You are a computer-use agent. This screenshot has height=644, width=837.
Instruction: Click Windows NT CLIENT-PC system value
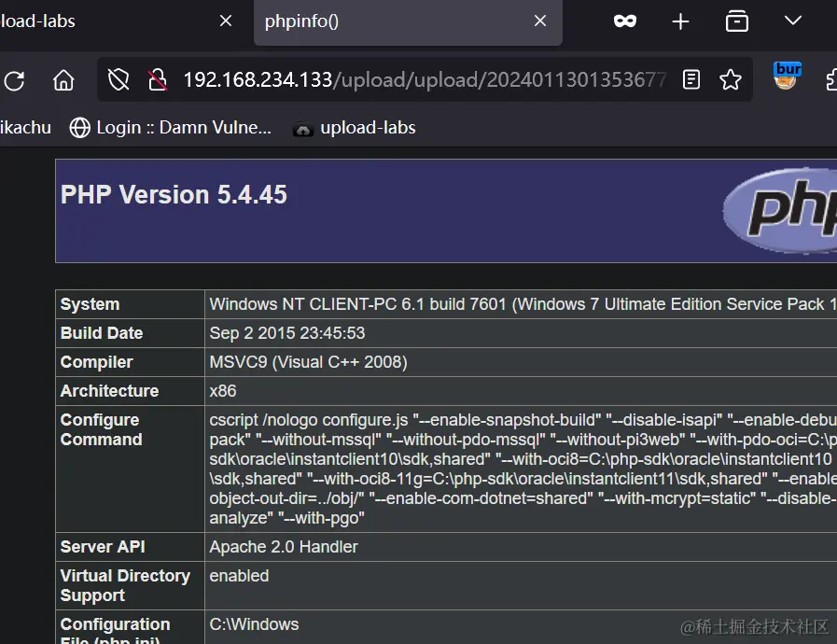[523, 304]
